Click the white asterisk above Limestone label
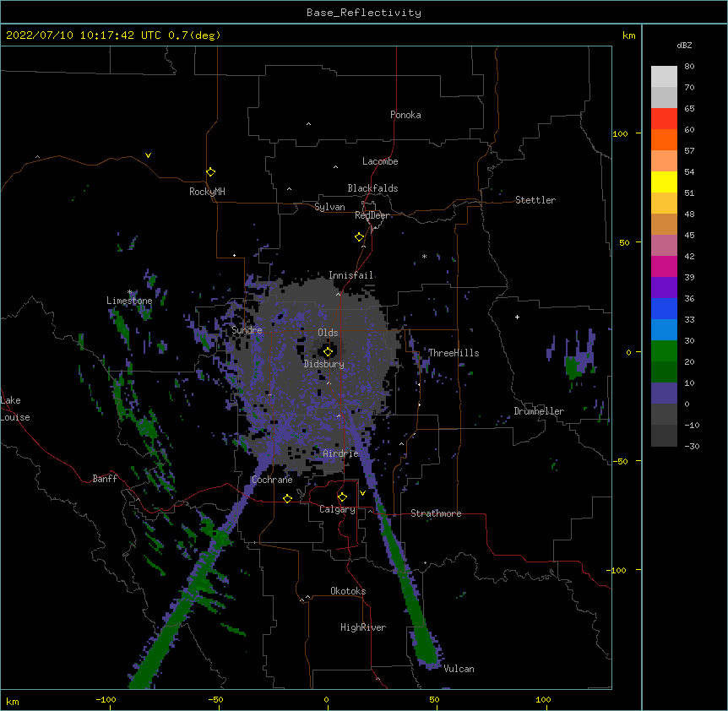The width and height of the screenshot is (728, 711). click(130, 292)
